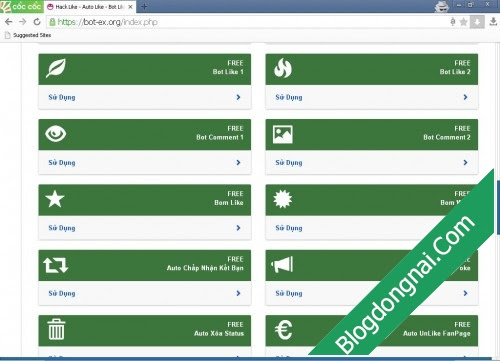
Task: Click Sử Dụng under Bot Like 2
Action: point(289,97)
